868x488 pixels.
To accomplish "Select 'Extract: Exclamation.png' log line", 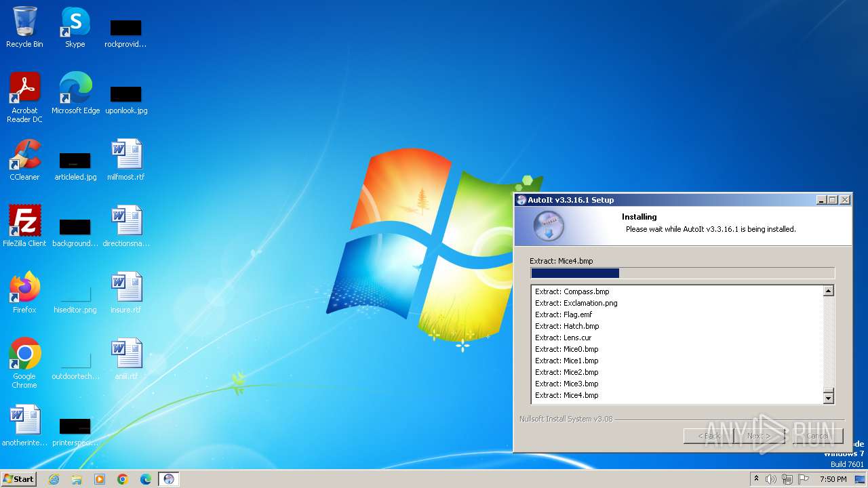I will point(576,303).
